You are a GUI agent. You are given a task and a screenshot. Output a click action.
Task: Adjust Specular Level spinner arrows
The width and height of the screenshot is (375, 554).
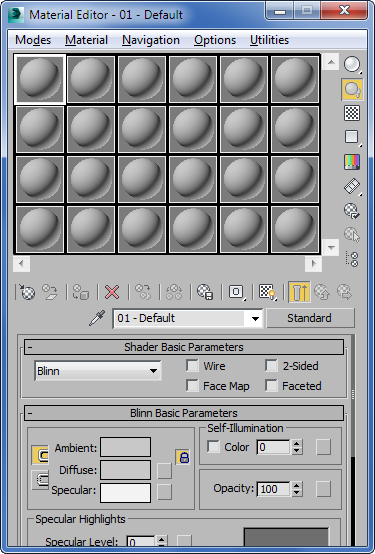coord(162,541)
